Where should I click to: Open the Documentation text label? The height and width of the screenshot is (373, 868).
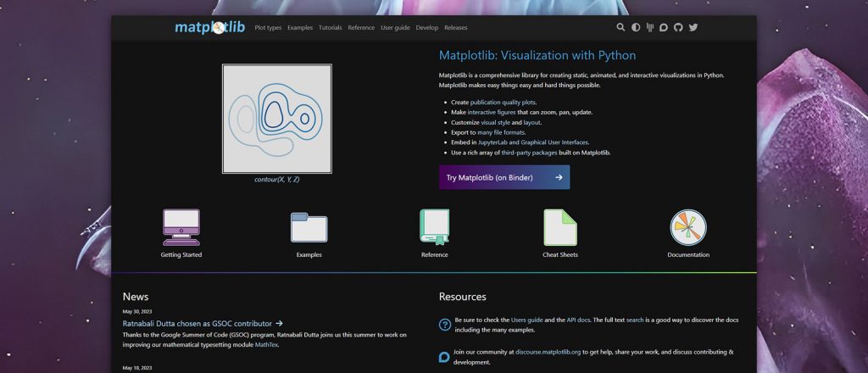click(688, 255)
